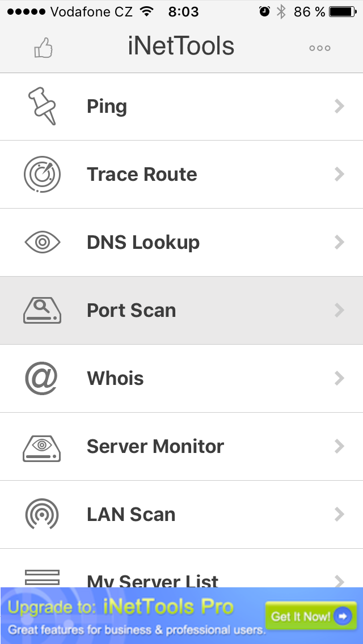Expand the Ping row chevron
Viewport: 363px width, 644px height.
[339, 107]
